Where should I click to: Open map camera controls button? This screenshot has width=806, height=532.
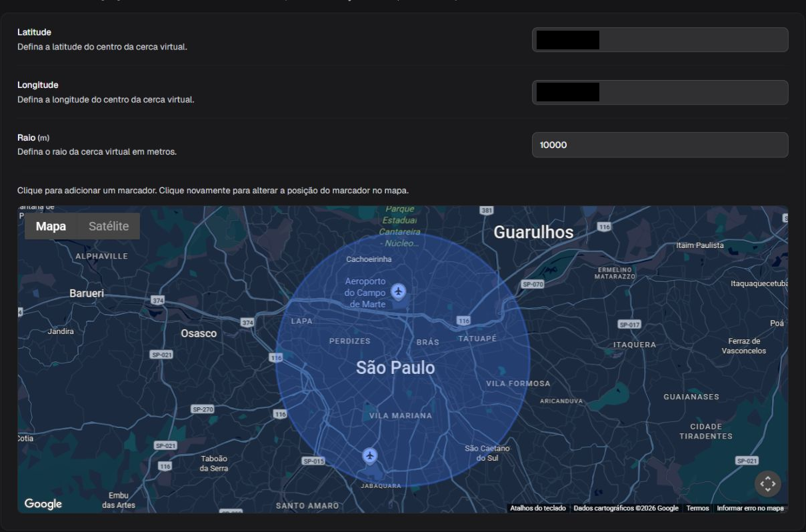click(x=767, y=484)
